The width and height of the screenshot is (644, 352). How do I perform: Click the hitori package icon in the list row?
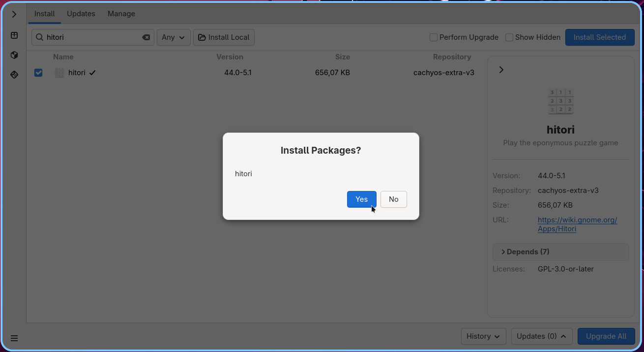[59, 73]
